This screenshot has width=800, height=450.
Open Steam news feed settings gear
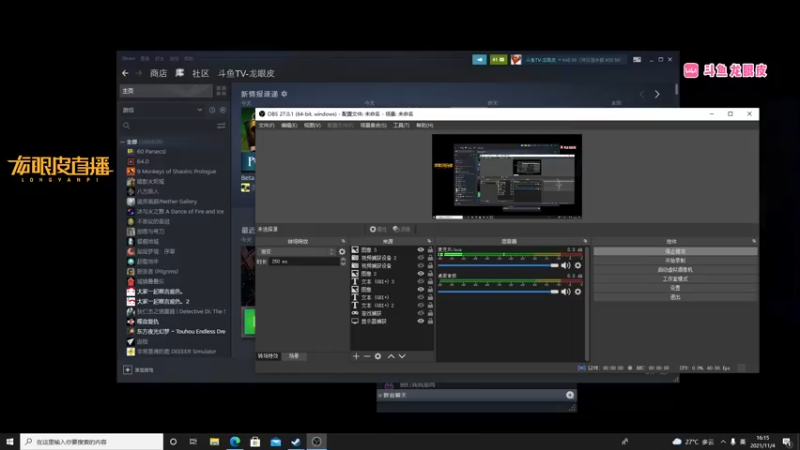[284, 94]
